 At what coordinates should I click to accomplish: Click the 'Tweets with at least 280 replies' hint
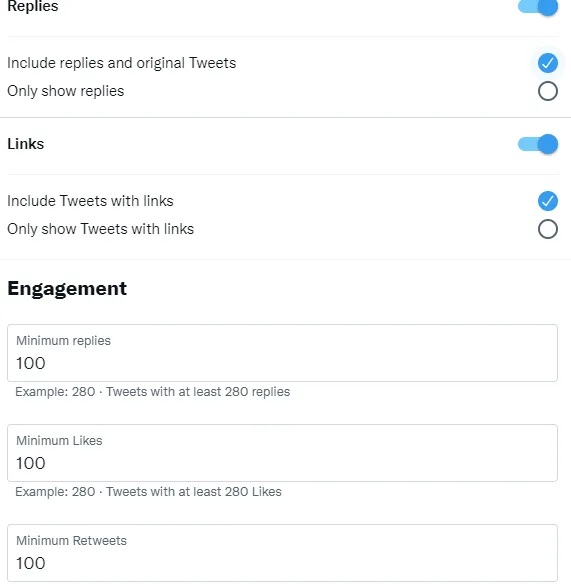coord(198,392)
